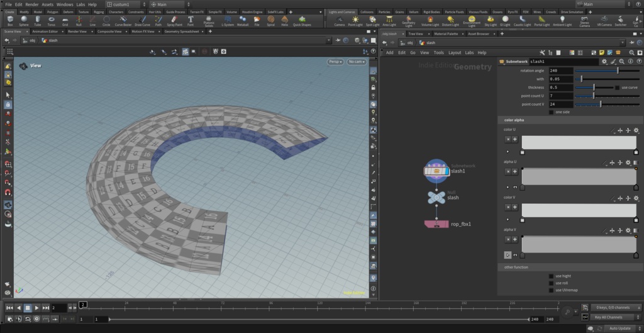Enable the 'one side' checkbox
The width and height of the screenshot is (644, 333).
point(552,112)
